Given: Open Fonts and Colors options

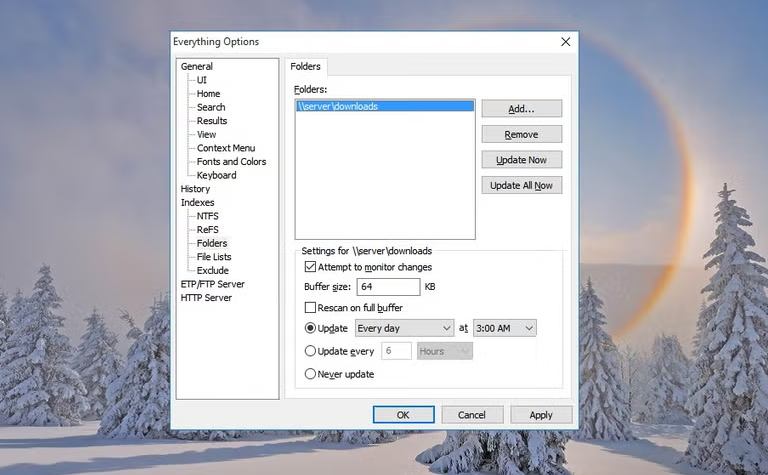Looking at the screenshot, I should pos(231,162).
